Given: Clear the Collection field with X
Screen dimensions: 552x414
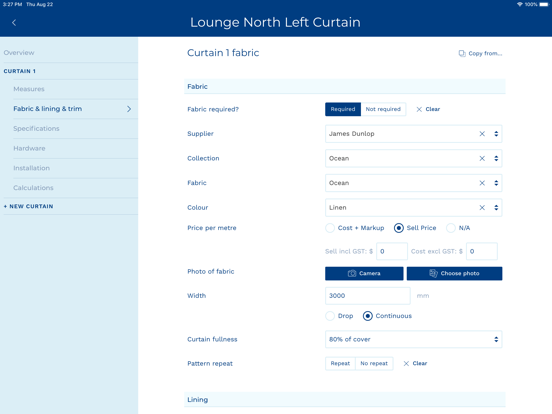Looking at the screenshot, I should (482, 158).
